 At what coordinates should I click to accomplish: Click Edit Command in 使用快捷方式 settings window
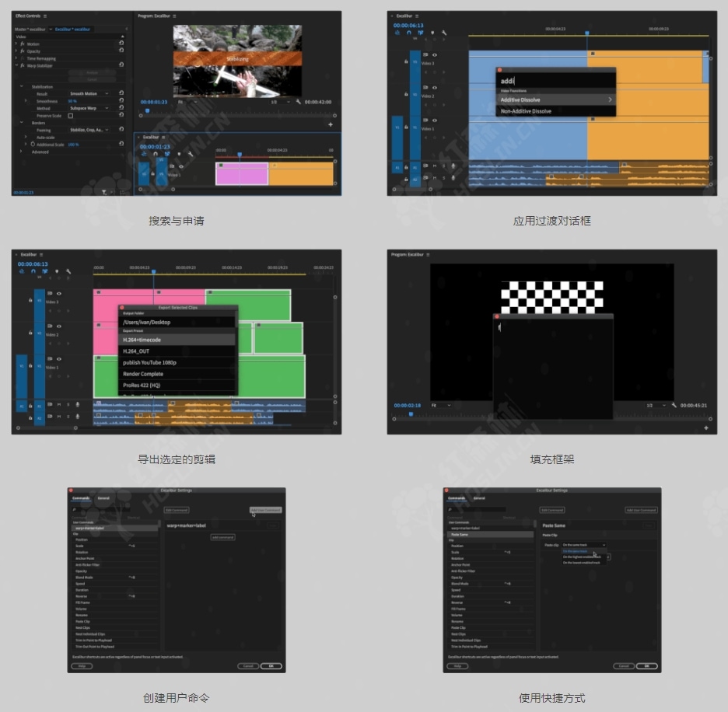click(x=552, y=510)
